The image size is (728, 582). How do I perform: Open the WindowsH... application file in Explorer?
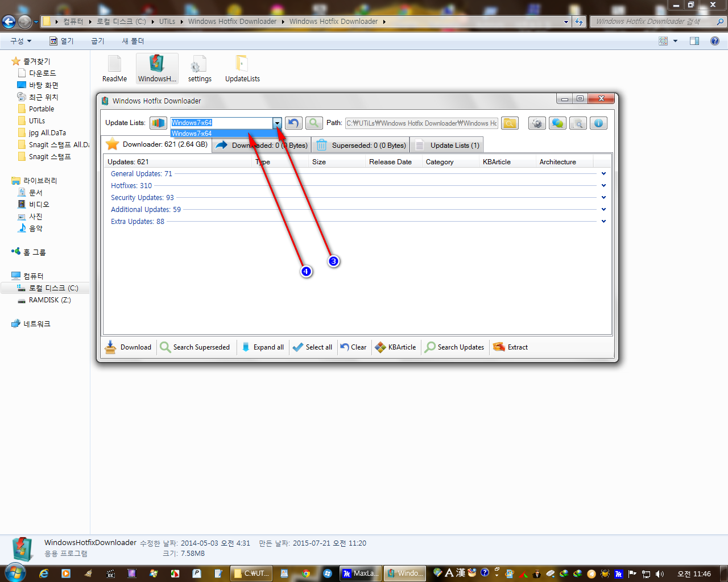(x=157, y=69)
